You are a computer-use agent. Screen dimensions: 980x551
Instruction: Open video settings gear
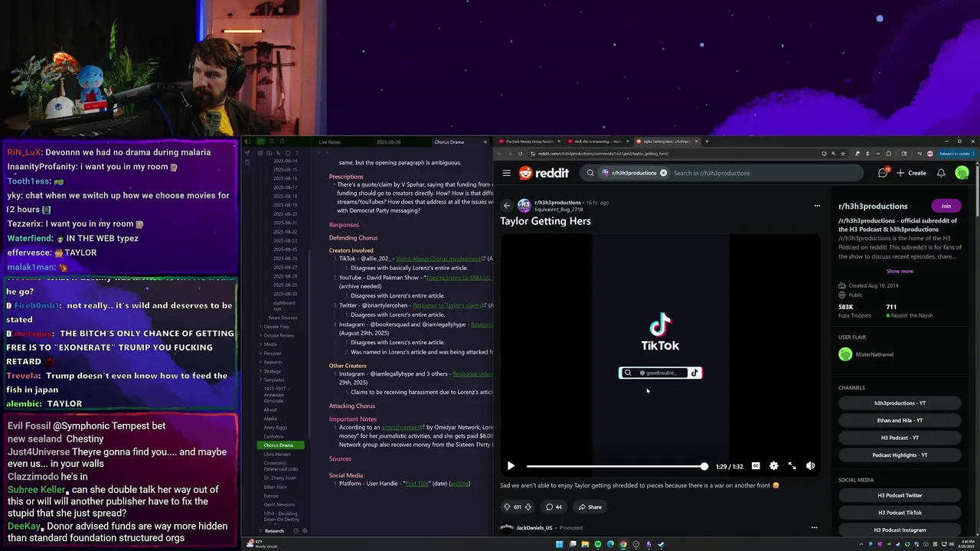(x=773, y=466)
